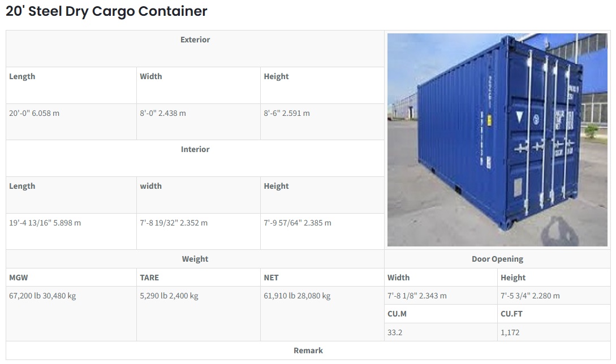This screenshot has height=364, width=616.
Task: Select exterior height value 8'-6" 2.591 m
Action: [x=286, y=113]
